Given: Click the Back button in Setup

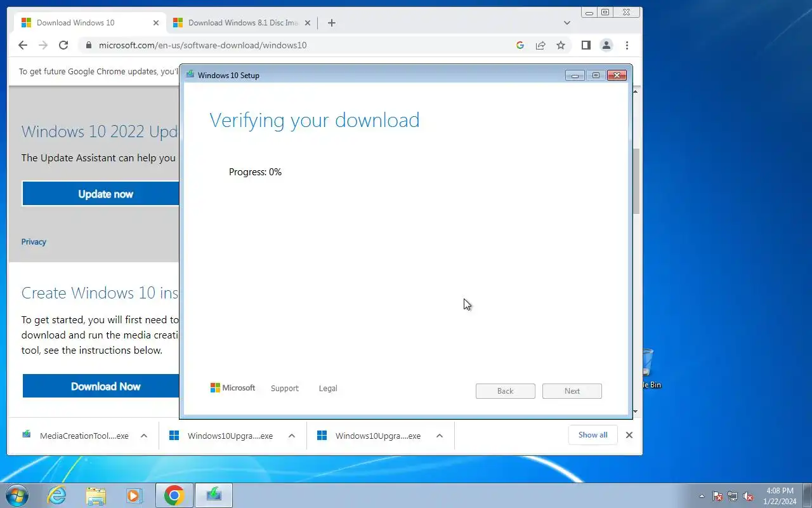Looking at the screenshot, I should click(x=505, y=391).
